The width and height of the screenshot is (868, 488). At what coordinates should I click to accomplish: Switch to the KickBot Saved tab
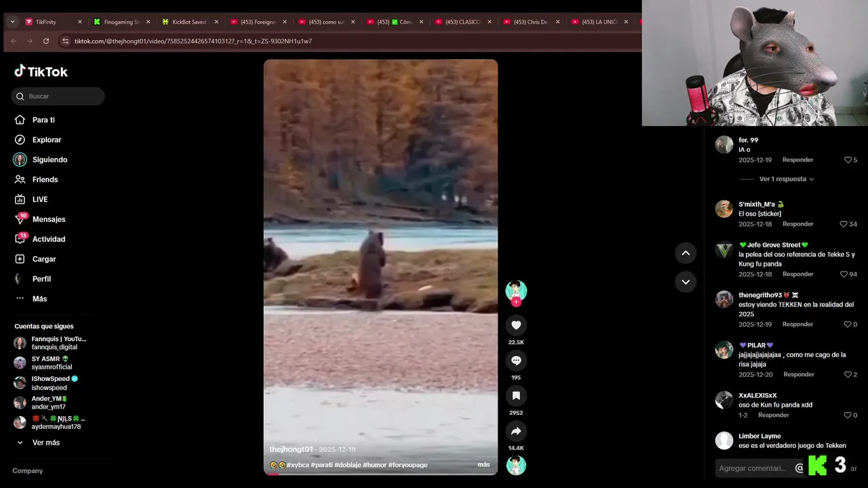(x=189, y=22)
